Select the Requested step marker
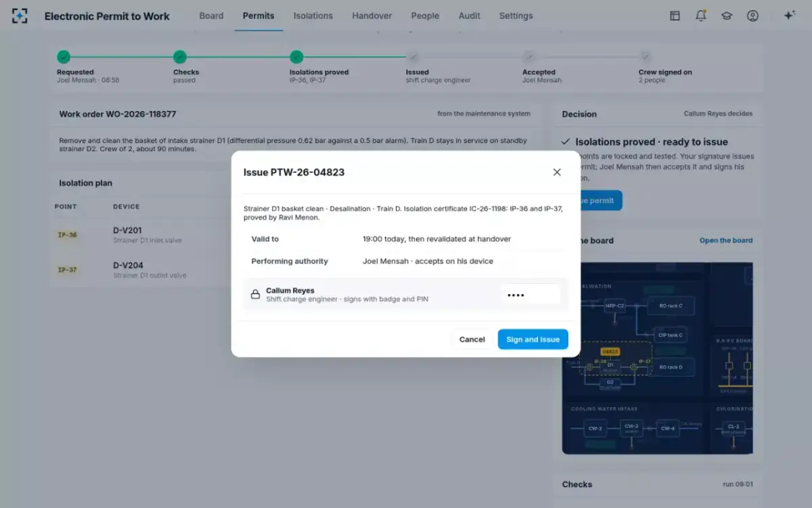Image resolution: width=812 pixels, height=508 pixels. coord(64,57)
